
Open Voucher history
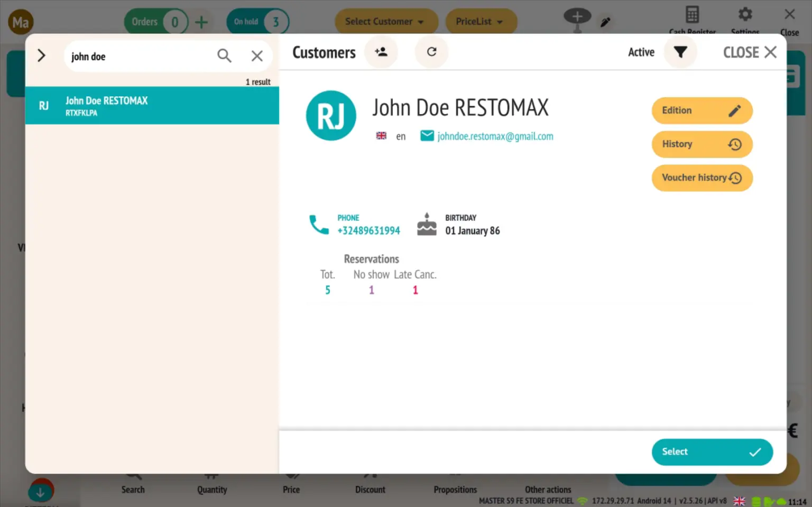[702, 178]
